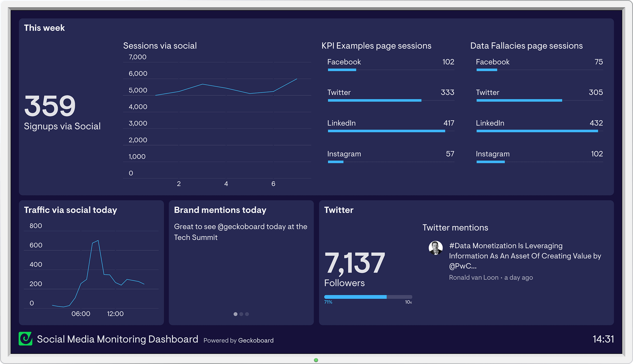Click Facebook bar under KPI Examples sessions
Screen dimensions: 633x364
point(342,70)
